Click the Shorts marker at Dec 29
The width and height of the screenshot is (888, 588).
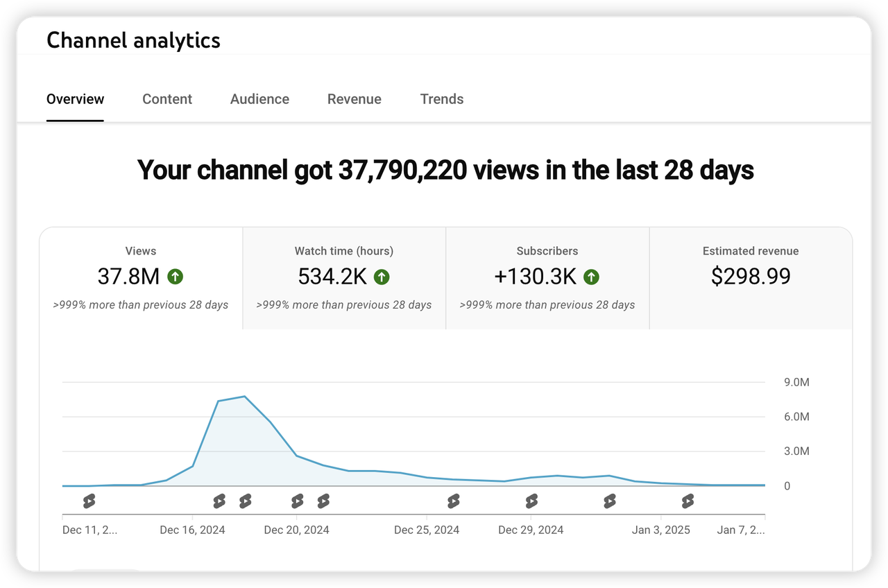531,501
